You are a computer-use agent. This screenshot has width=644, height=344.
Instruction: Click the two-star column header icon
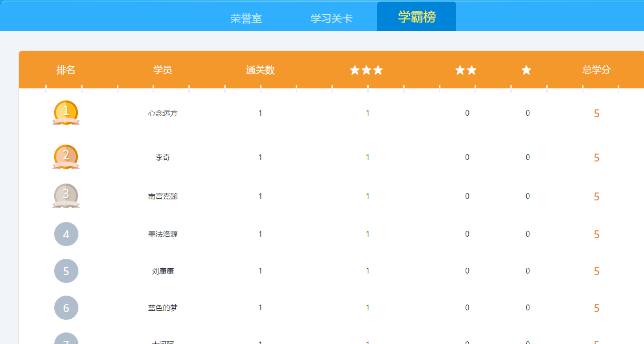tap(466, 70)
